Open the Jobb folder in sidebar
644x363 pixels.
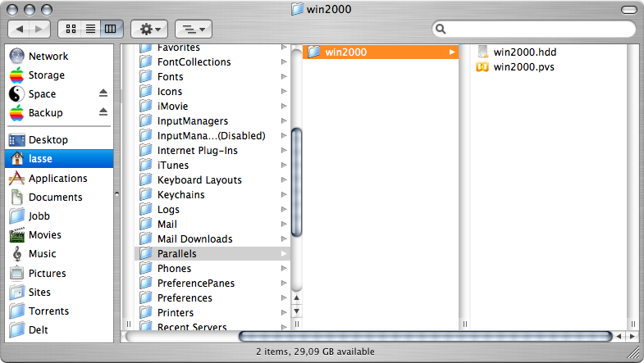point(59,216)
